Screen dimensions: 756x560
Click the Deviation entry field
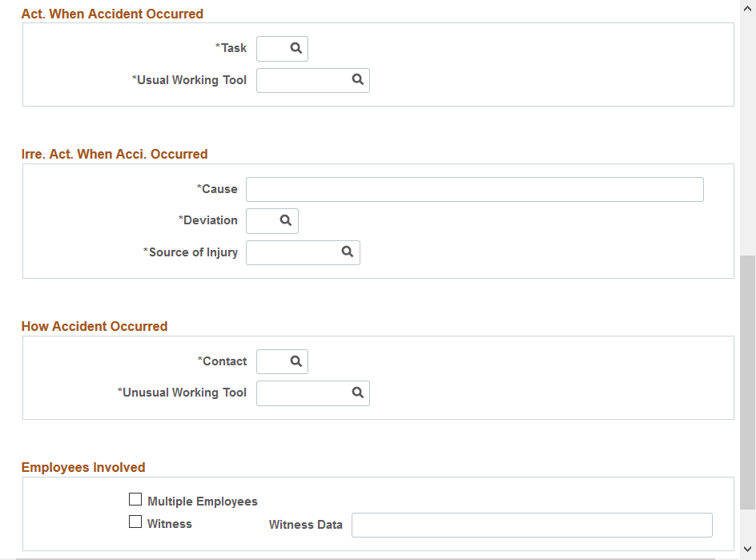(x=263, y=220)
